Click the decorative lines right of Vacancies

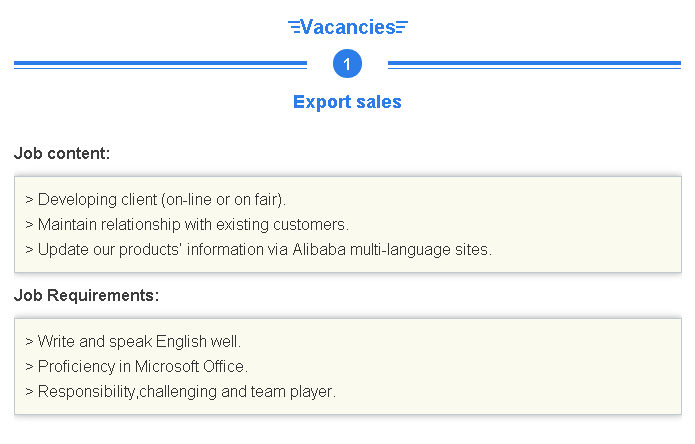(402, 27)
